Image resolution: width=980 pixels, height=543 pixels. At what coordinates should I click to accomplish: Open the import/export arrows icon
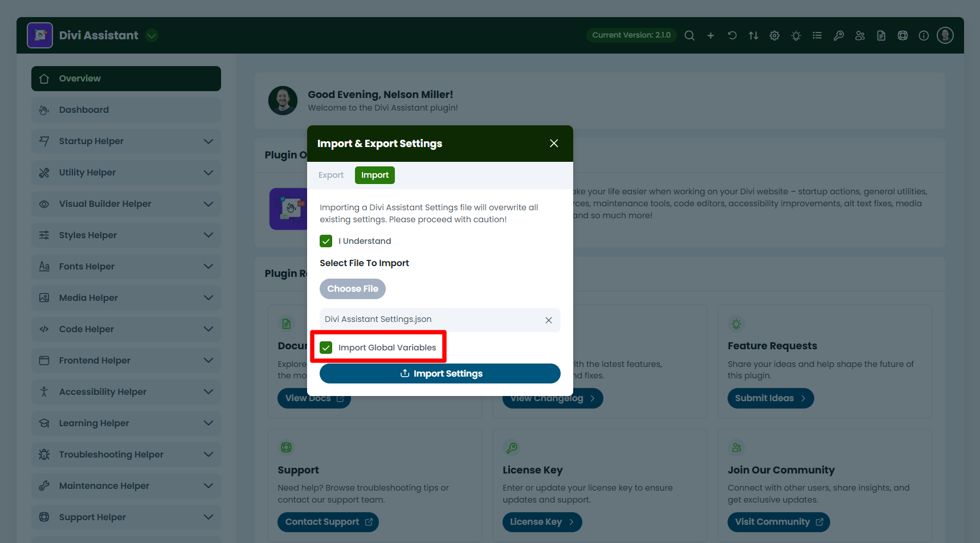coord(753,35)
